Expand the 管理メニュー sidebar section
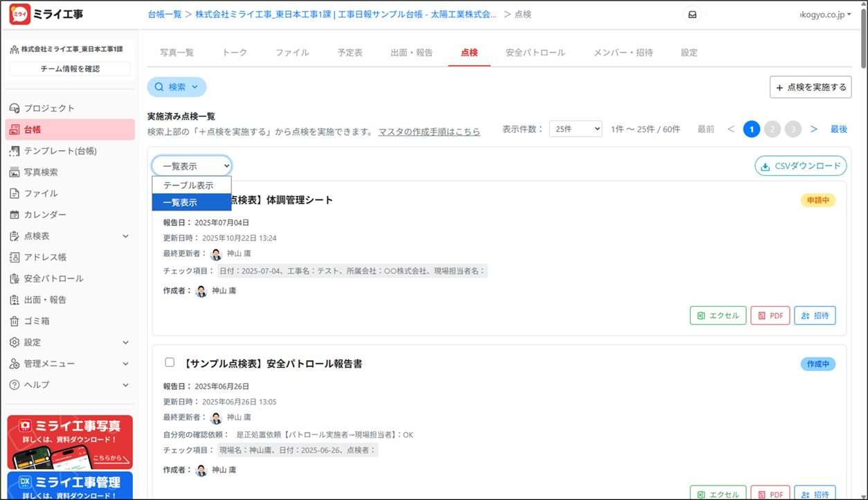The image size is (868, 500). click(69, 364)
